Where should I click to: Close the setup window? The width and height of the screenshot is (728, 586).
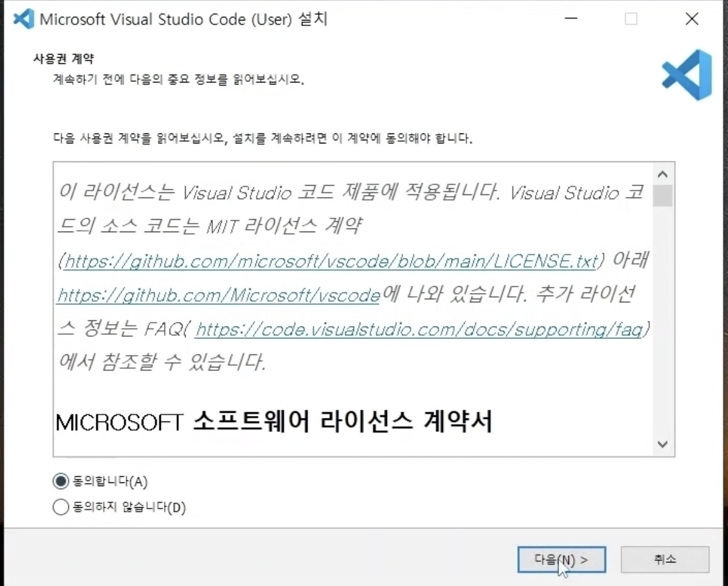692,19
